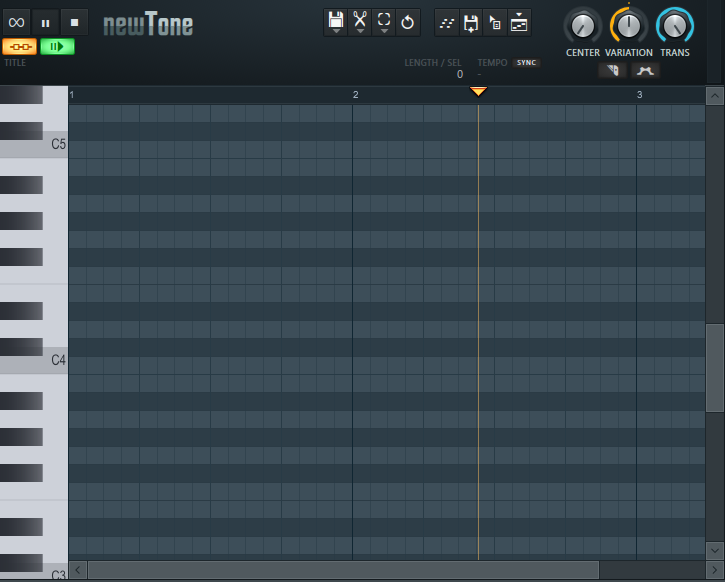Click the TEMPO value field
The image size is (725, 582).
(x=479, y=74)
